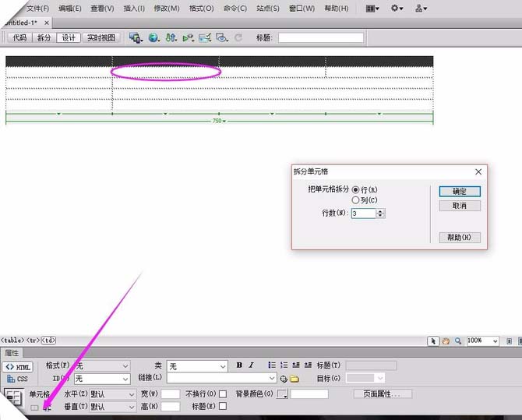Click the 帮助(H) button in dialog
Image resolution: width=522 pixels, height=420 pixels.
click(460, 237)
